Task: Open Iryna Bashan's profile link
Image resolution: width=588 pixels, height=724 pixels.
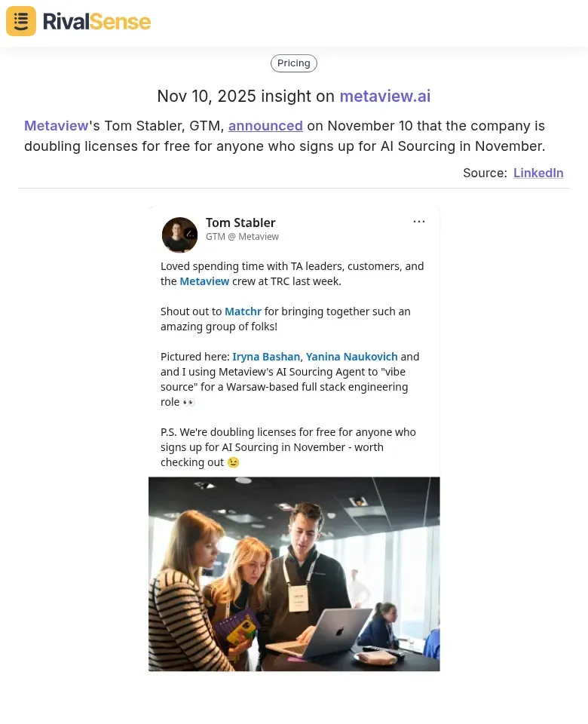Action: [x=266, y=356]
